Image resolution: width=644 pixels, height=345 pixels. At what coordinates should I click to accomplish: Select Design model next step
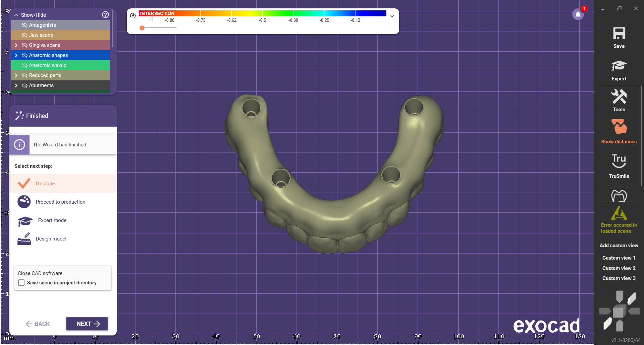tap(63, 238)
